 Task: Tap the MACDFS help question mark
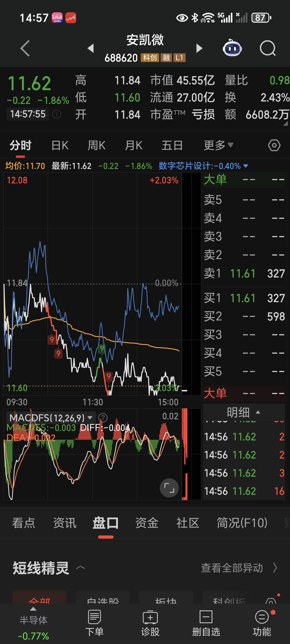click(x=103, y=417)
